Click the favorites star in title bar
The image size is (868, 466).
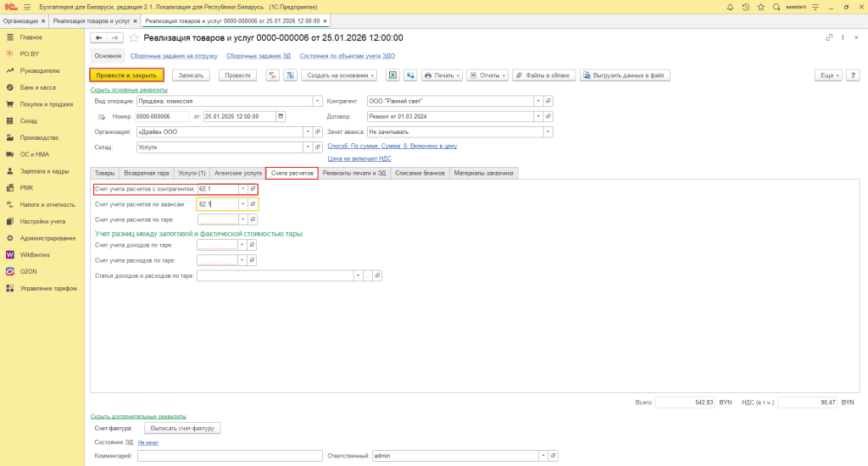(x=760, y=7)
